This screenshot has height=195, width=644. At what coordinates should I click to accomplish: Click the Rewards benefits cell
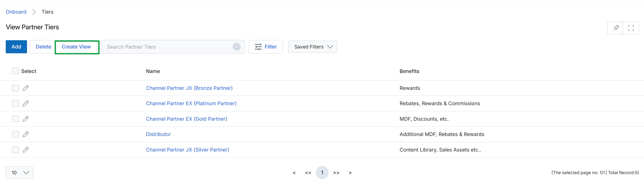(x=410, y=88)
